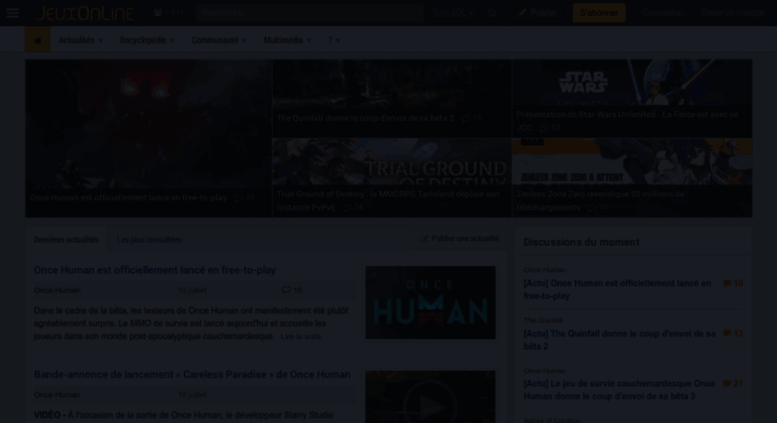Click Once Human tag under Careless Paradise article

click(57, 395)
